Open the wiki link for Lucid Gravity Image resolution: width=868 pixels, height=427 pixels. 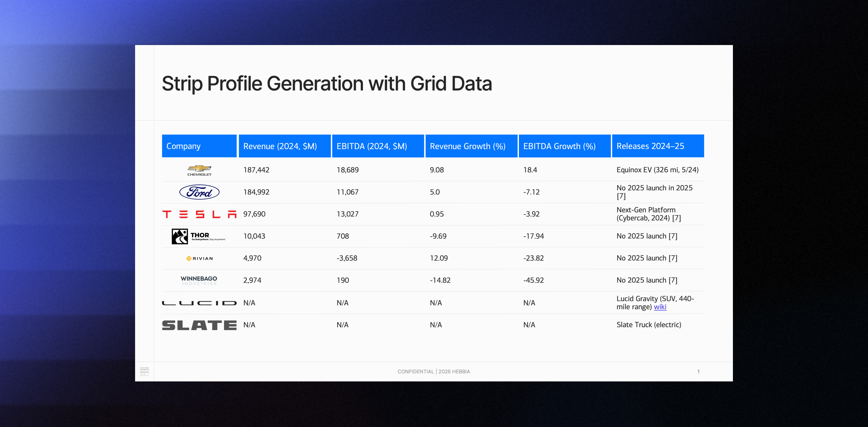pyautogui.click(x=660, y=307)
